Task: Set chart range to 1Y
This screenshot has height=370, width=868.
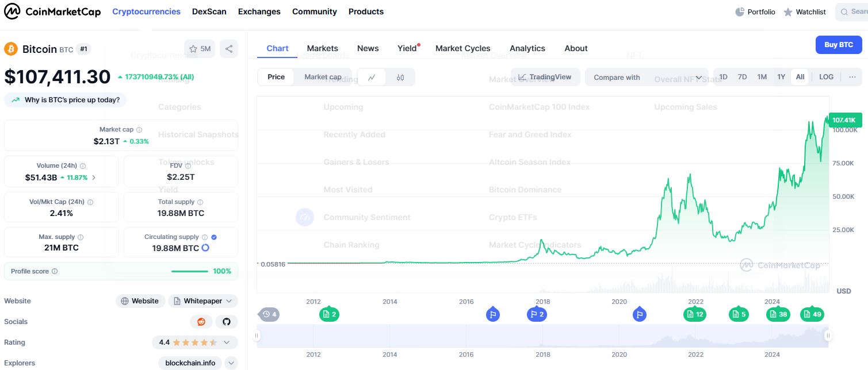Action: (x=781, y=77)
